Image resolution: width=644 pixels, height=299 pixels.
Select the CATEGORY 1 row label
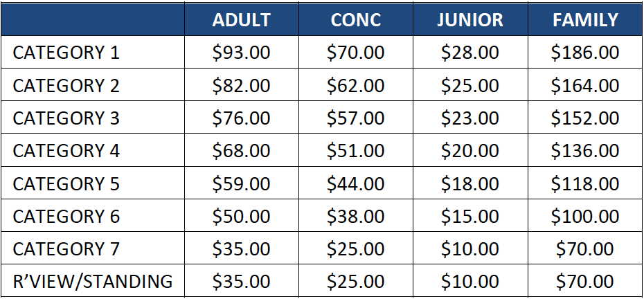(66, 53)
